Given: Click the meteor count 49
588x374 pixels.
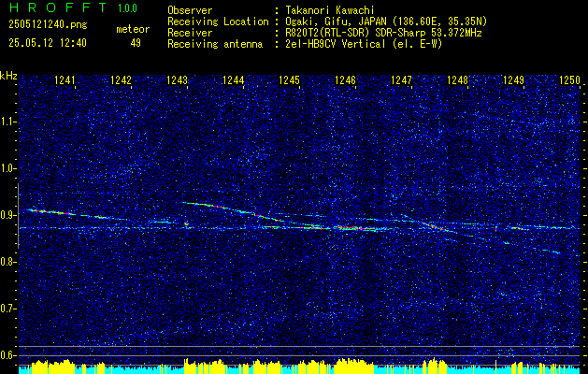Looking at the screenshot, I should click(x=136, y=43).
